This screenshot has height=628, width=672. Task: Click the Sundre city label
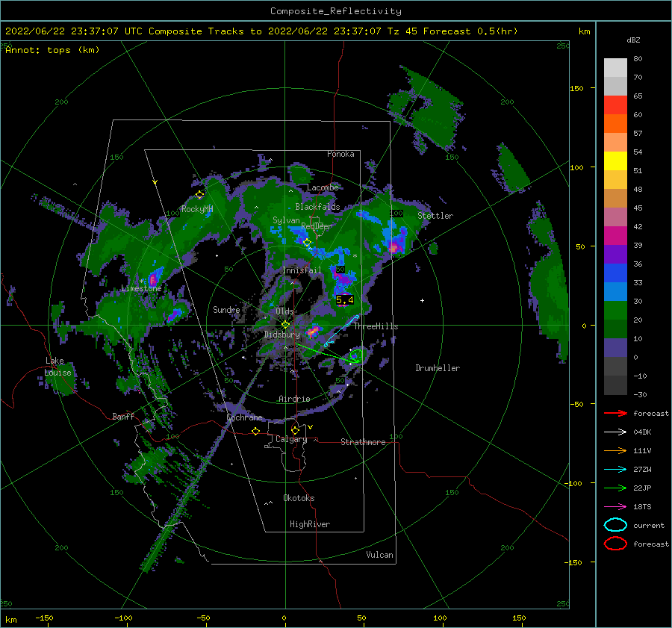[x=226, y=309]
